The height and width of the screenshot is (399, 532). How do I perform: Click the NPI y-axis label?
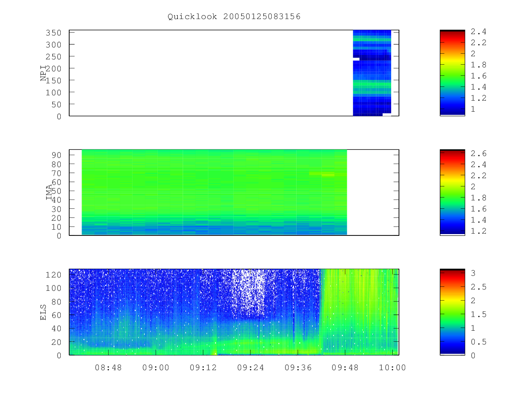point(43,73)
